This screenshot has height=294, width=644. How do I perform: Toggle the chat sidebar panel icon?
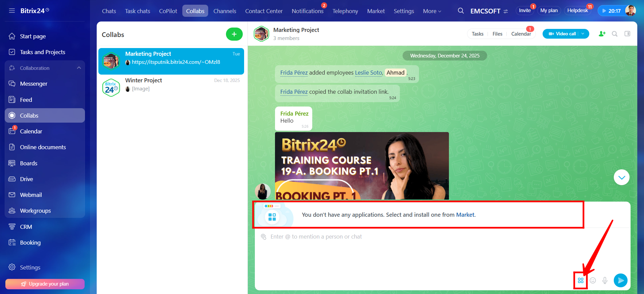click(627, 34)
